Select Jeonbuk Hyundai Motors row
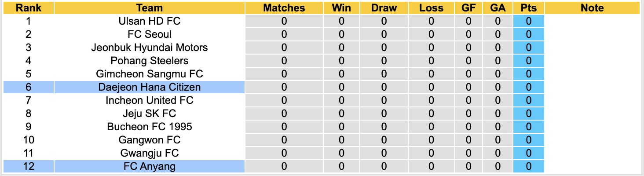 tap(150, 48)
